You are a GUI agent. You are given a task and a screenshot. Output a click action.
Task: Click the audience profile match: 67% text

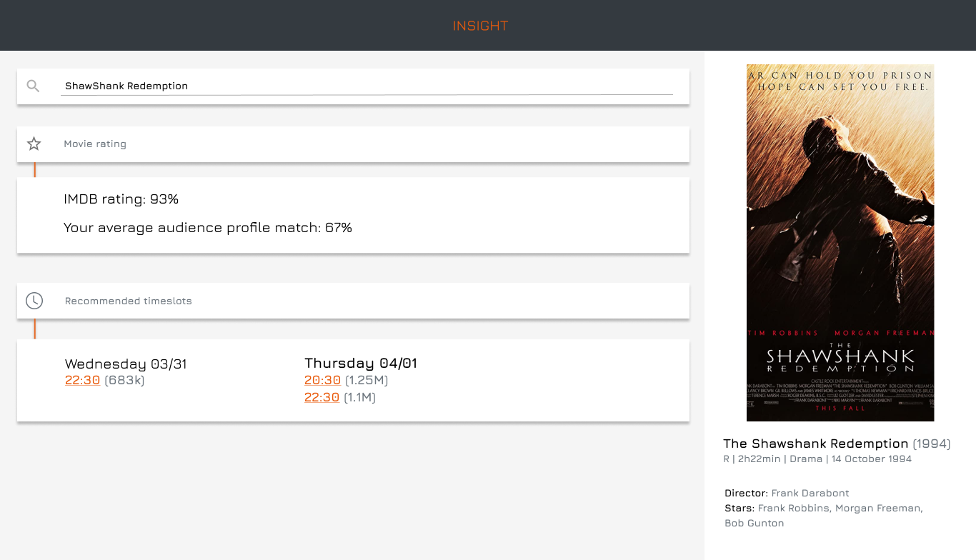point(208,228)
